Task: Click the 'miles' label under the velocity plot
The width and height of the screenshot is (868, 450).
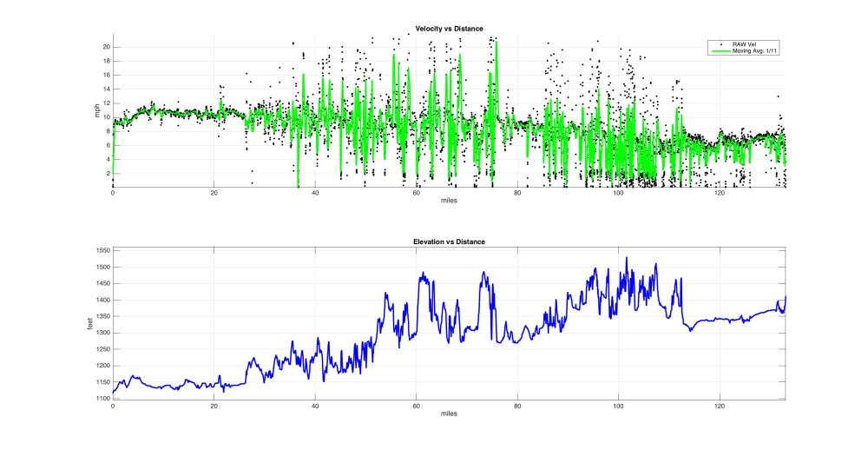Action: (x=449, y=202)
